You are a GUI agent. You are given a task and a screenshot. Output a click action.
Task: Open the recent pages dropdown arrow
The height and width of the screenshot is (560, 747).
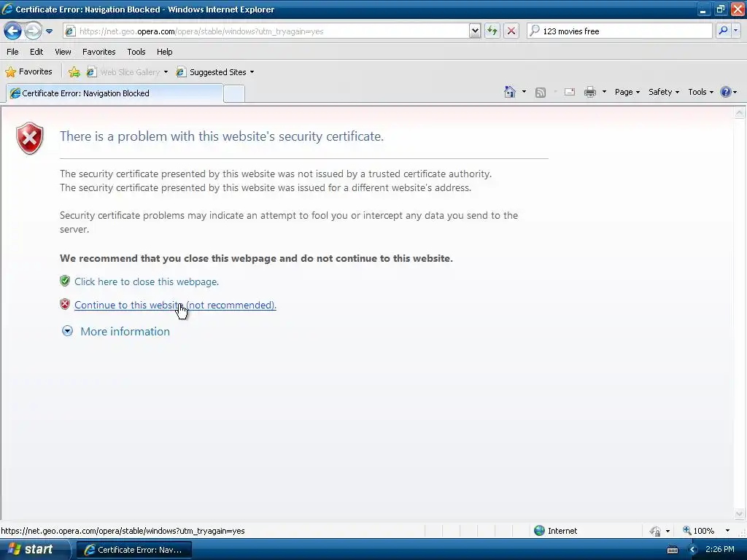pos(49,31)
